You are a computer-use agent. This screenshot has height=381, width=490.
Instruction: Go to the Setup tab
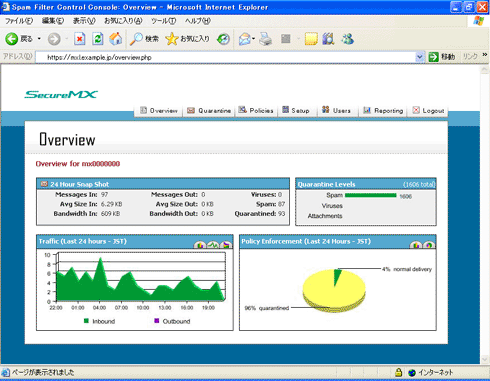[296, 110]
